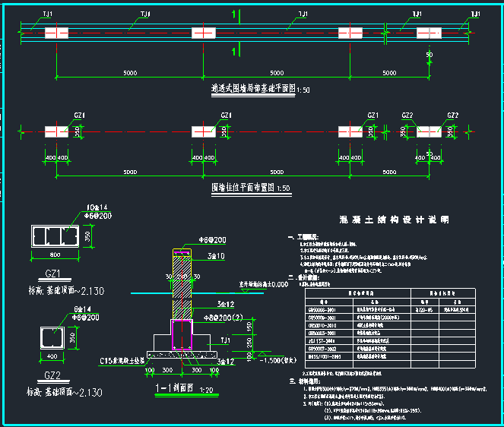Viewport: 504px width, 427px height.
Task: Select the underlined GZ2 detail title
Action: 52,375
